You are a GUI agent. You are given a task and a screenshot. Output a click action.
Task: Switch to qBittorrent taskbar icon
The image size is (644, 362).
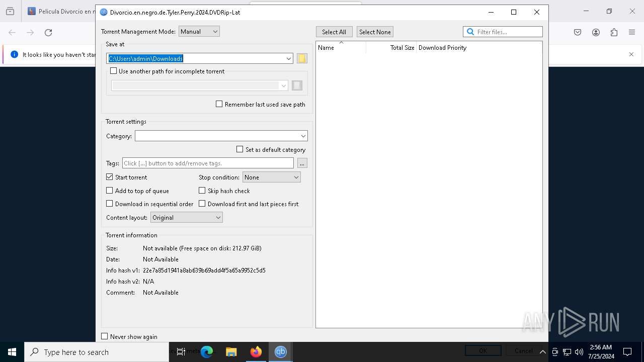(x=281, y=352)
